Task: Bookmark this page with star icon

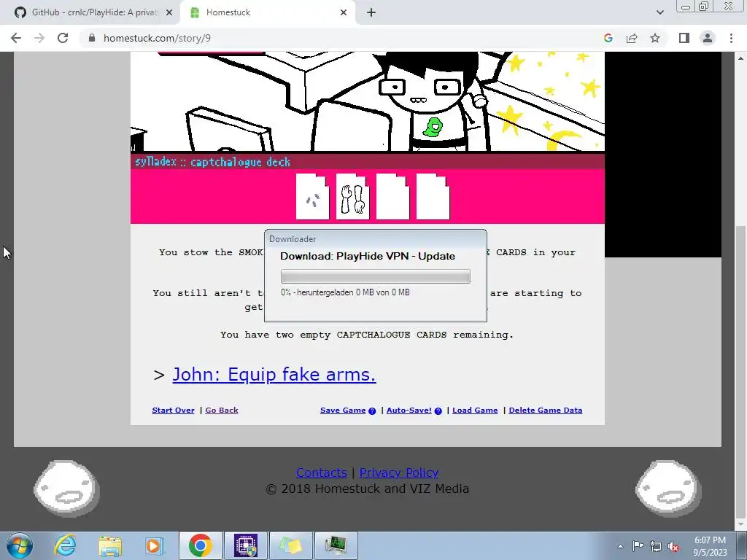Action: [x=655, y=38]
